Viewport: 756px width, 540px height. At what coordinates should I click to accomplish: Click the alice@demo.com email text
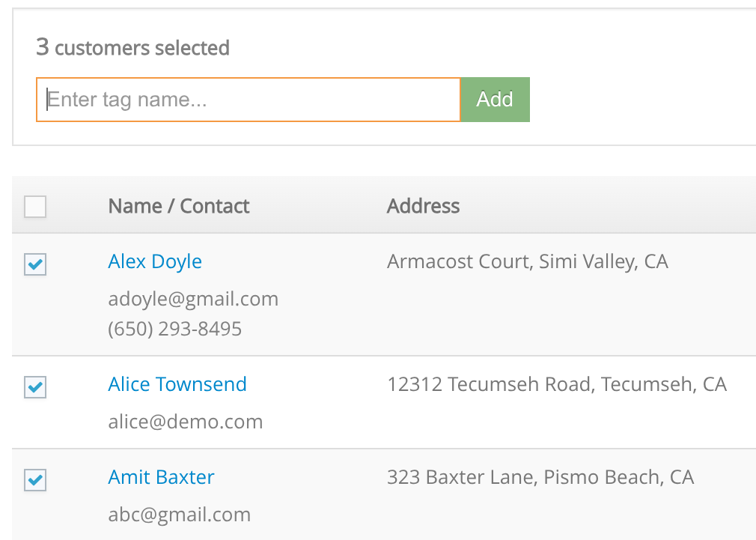tap(186, 422)
